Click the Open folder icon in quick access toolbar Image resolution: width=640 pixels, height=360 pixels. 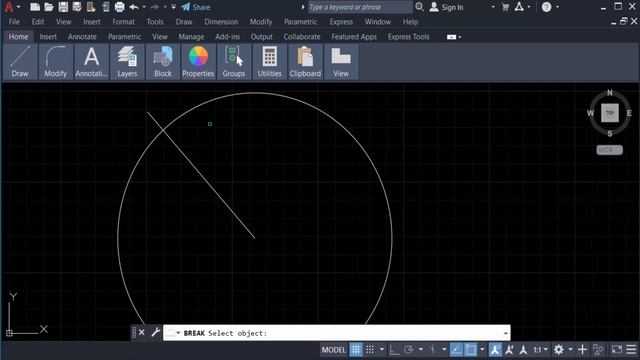pos(49,7)
